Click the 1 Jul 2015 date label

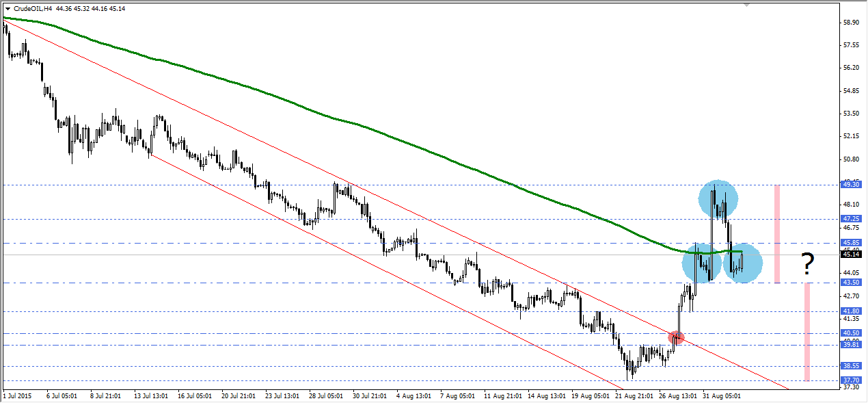pyautogui.click(x=16, y=395)
